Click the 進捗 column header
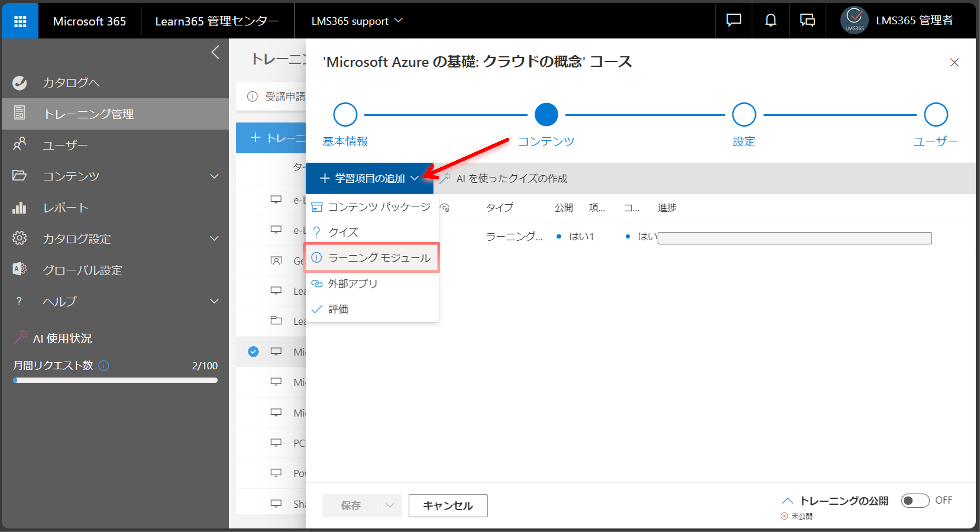Image resolution: width=980 pixels, height=532 pixels. [667, 207]
